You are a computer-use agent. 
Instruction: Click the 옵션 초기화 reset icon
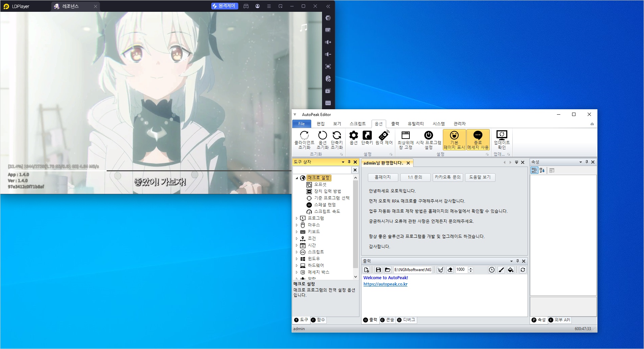click(322, 136)
